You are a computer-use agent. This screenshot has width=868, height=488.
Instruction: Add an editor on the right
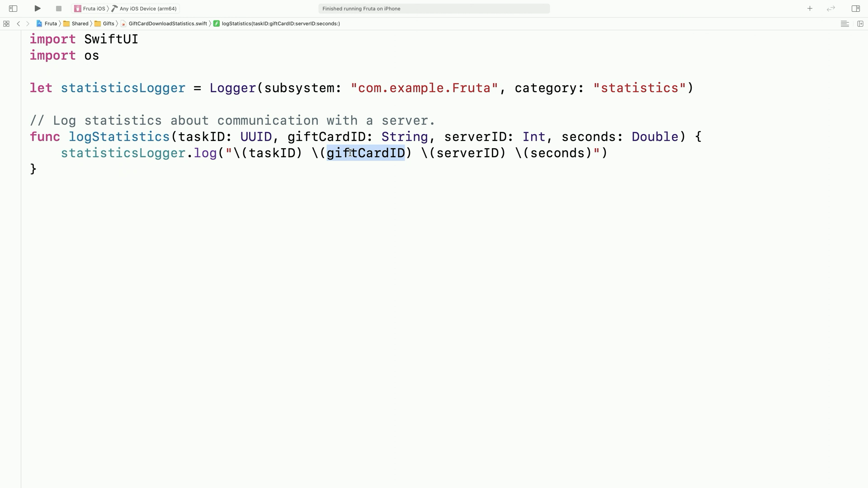click(860, 23)
